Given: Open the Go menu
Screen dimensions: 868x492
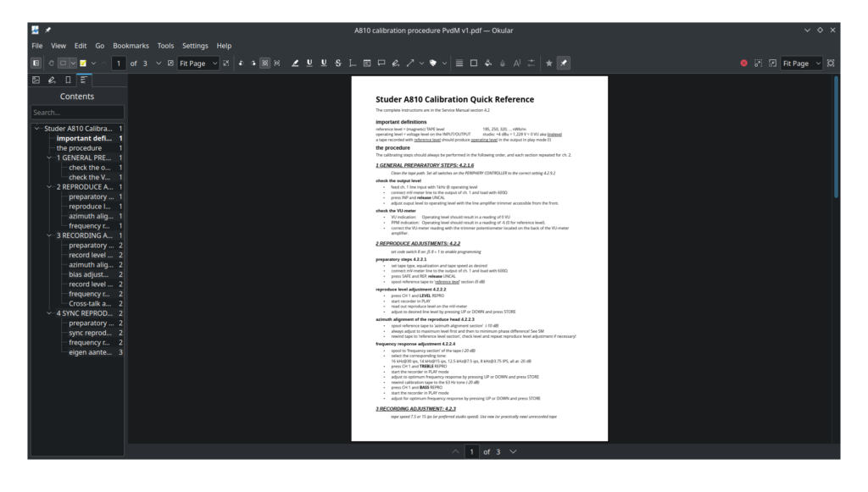Looking at the screenshot, I should [x=100, y=46].
